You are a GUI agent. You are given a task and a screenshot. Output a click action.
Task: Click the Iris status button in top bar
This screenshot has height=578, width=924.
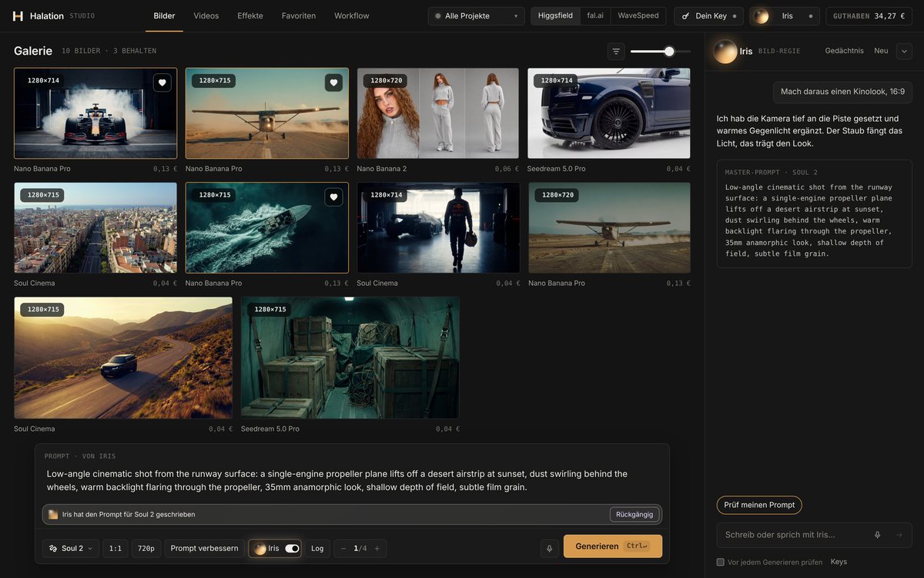(784, 16)
